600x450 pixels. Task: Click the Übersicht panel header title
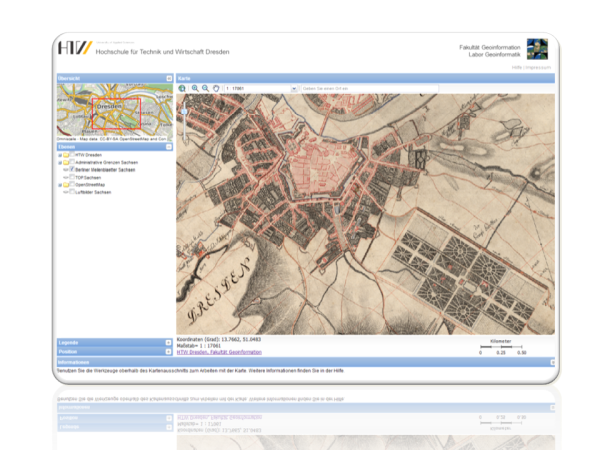[69, 78]
